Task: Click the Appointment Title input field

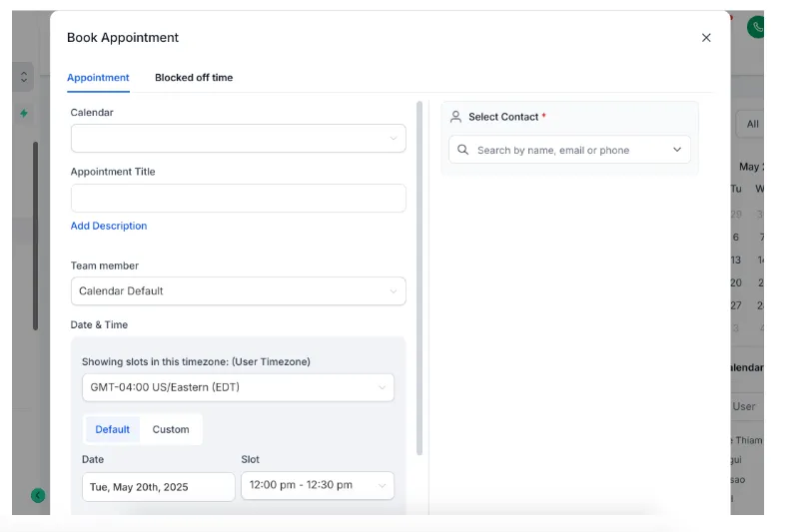Action: click(x=239, y=198)
